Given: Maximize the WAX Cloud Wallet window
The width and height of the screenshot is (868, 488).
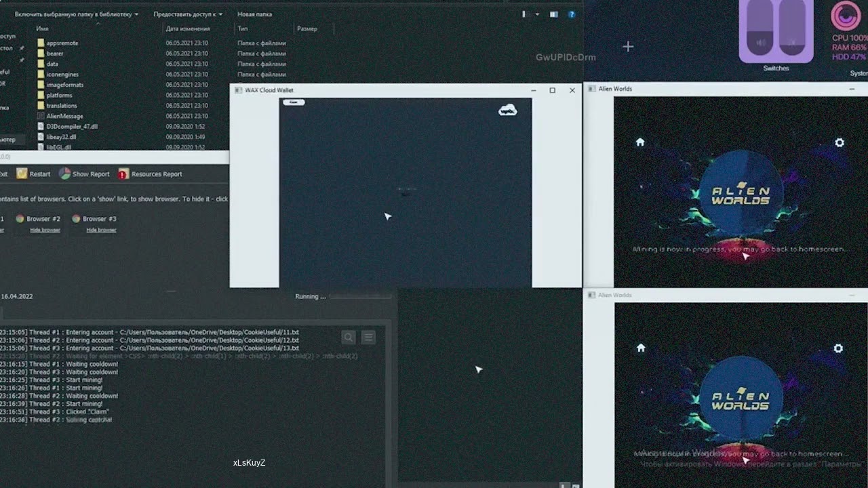Looking at the screenshot, I should (x=553, y=90).
